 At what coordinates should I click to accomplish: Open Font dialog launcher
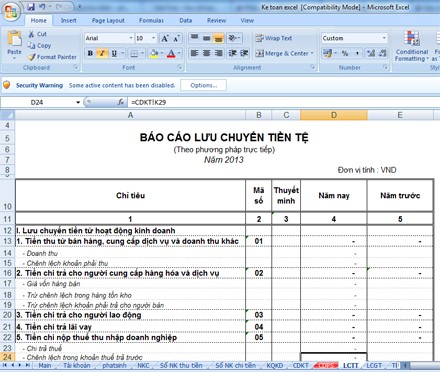pos(180,67)
